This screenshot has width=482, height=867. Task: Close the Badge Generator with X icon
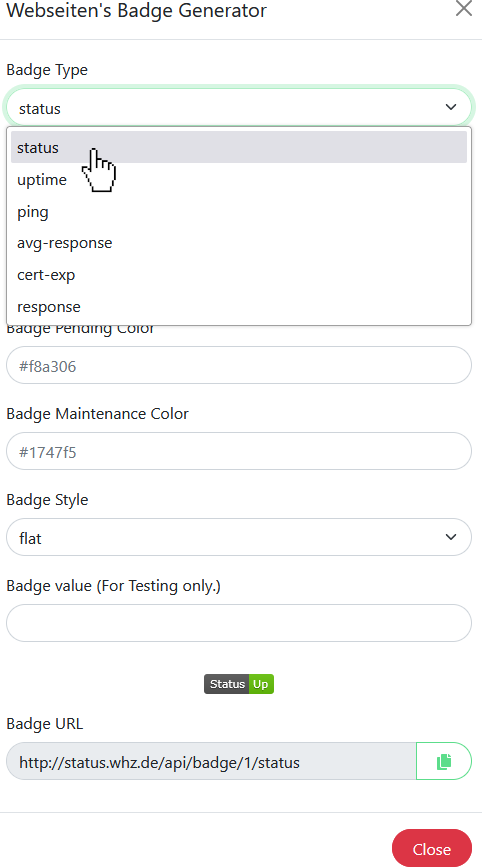(463, 8)
